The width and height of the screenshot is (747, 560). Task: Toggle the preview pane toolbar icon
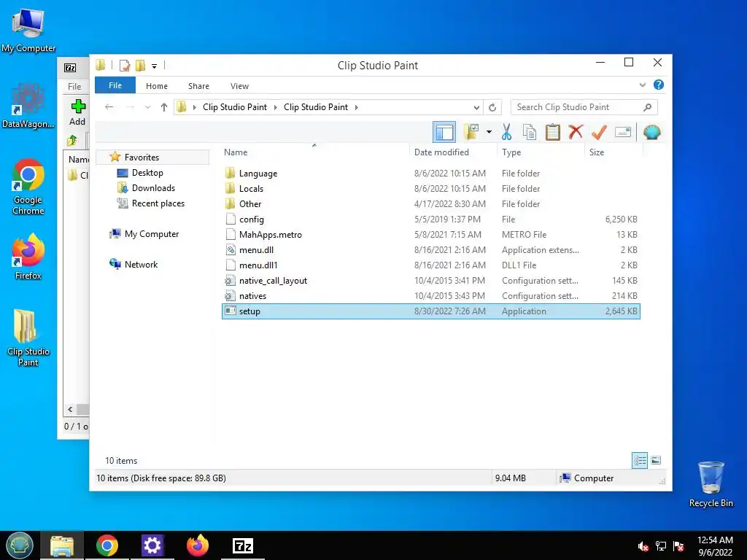[444, 132]
